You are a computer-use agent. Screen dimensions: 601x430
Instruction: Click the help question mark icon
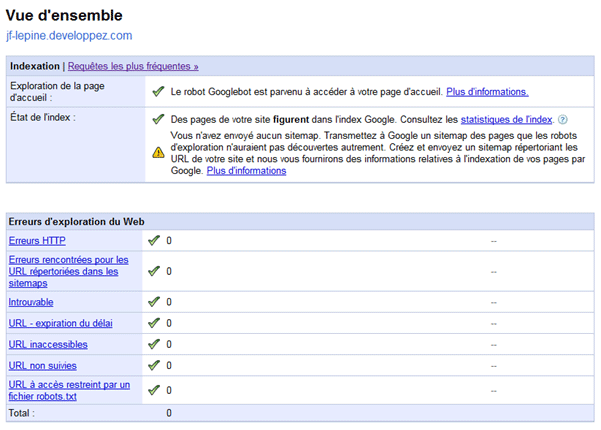click(x=563, y=119)
